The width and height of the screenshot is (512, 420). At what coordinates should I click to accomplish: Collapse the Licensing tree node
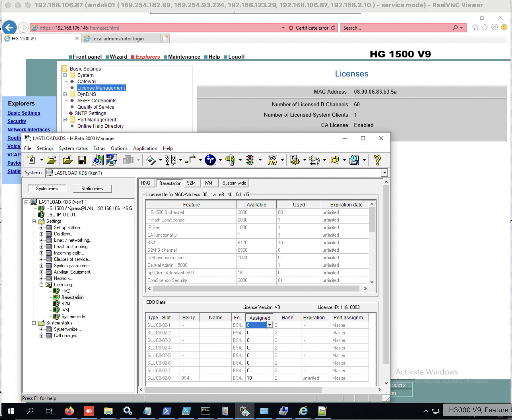[41, 285]
